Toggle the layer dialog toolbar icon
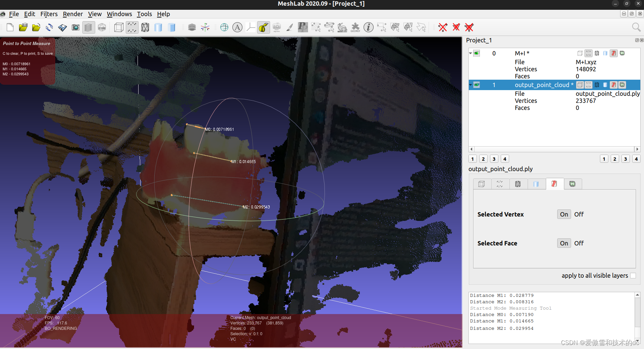Viewport: 644px width, 349px height. 88,27
